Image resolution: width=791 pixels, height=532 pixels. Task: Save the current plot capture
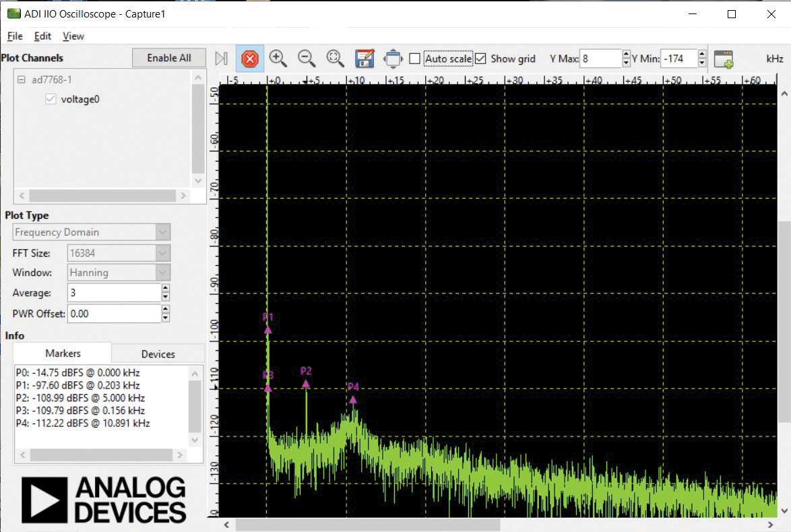[x=364, y=59]
